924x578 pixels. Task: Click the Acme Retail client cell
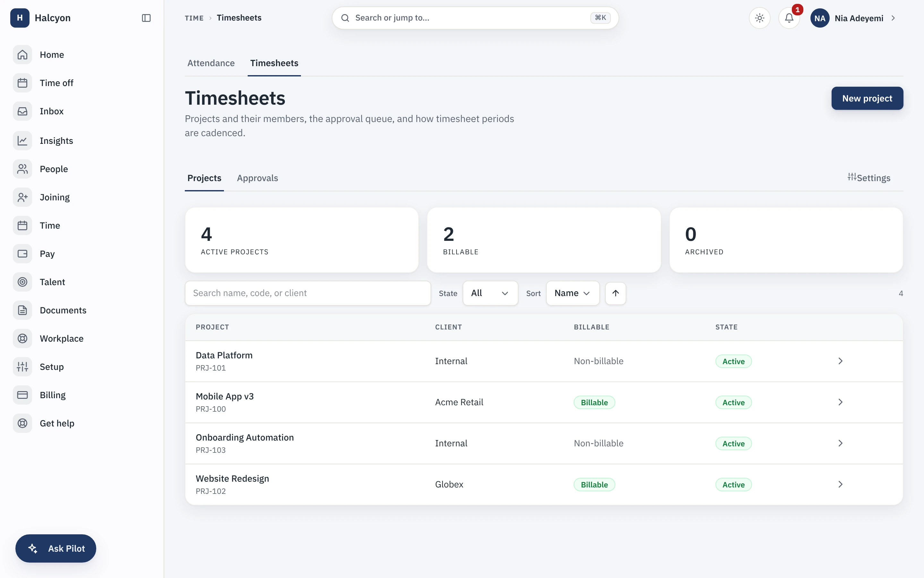pyautogui.click(x=459, y=402)
